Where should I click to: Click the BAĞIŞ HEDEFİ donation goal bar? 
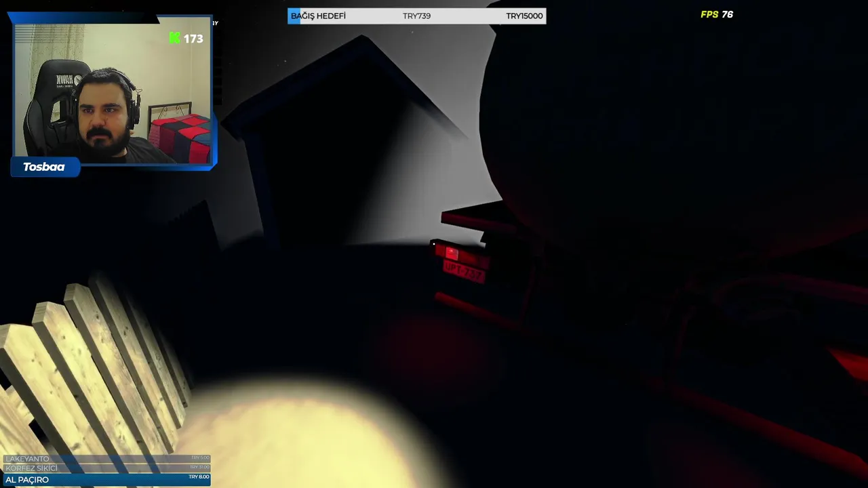point(416,16)
